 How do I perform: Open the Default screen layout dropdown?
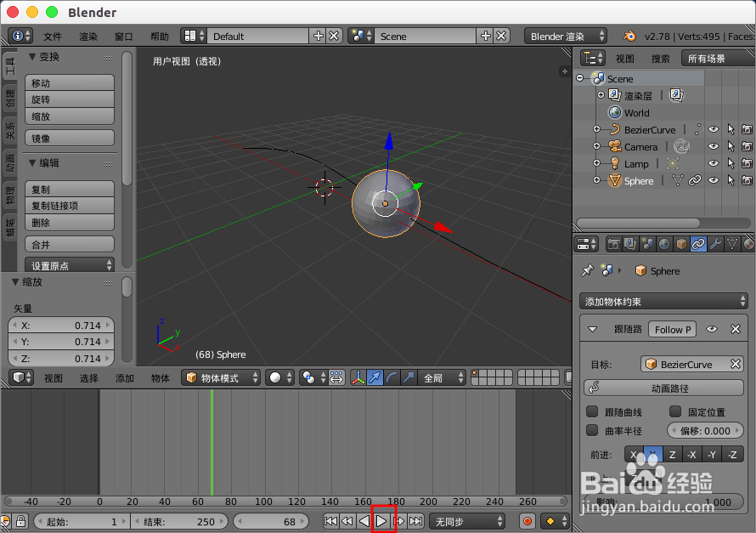257,37
